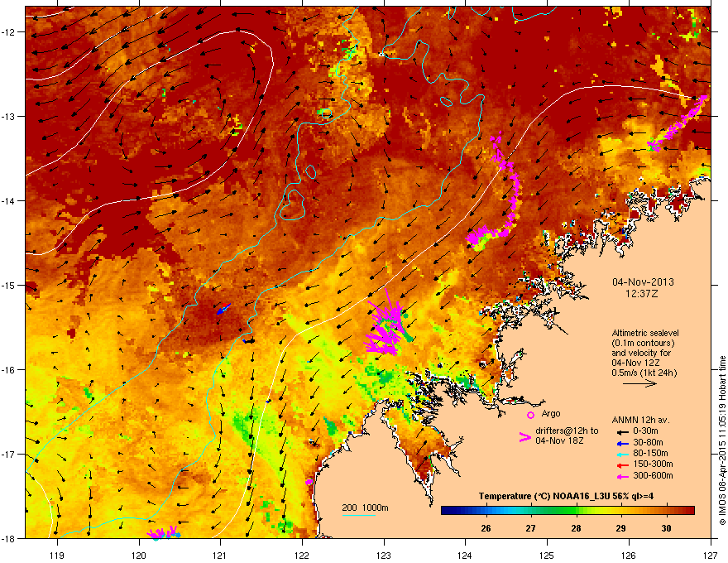728x563 pixels.
Task: Click the colorbar tick label 30
Action: coord(666,528)
